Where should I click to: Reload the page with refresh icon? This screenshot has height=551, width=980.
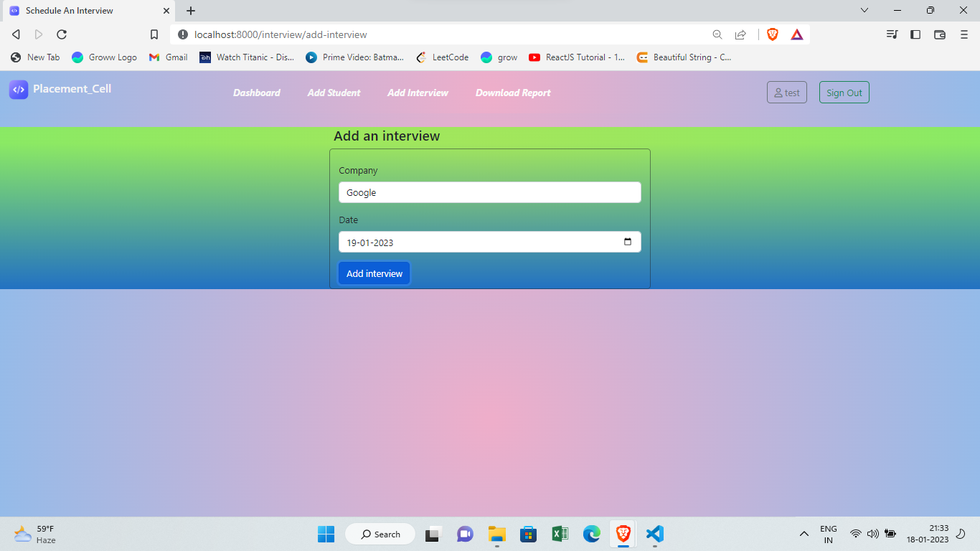point(62,34)
